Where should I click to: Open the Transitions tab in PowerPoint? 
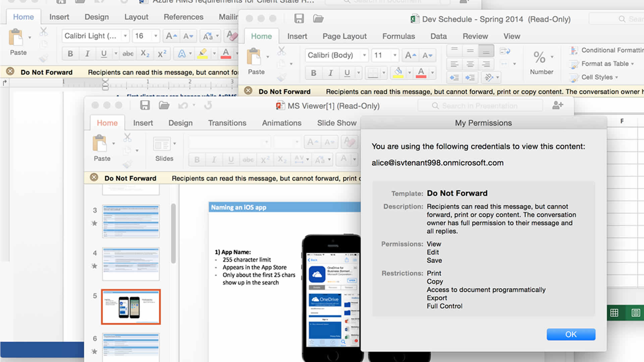[227, 123]
